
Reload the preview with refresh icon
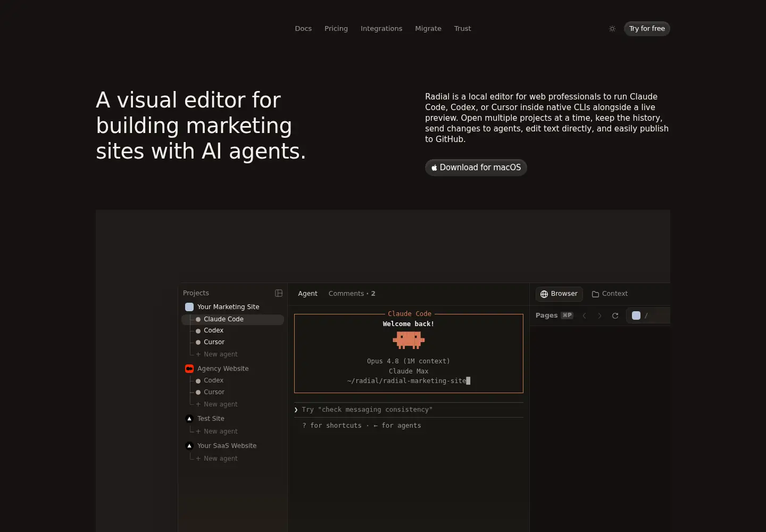pos(615,315)
